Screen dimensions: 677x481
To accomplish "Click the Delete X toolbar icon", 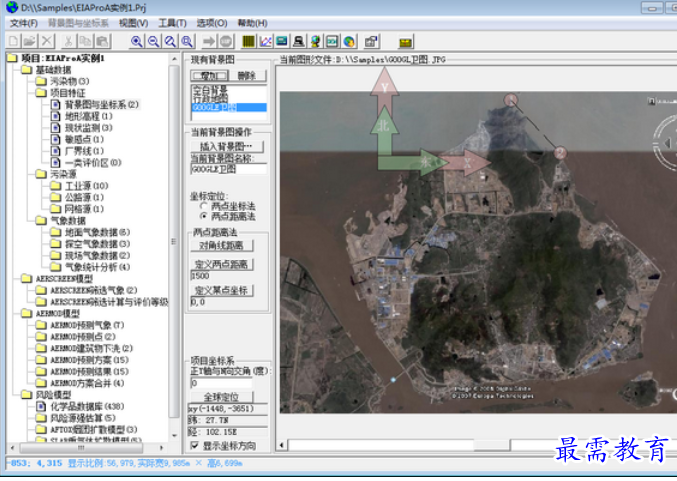I will point(47,41).
